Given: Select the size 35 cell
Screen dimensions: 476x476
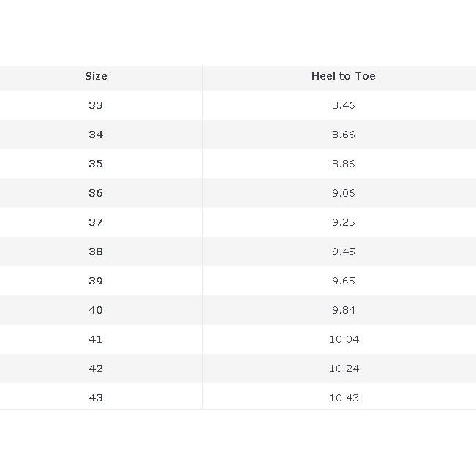Looking at the screenshot, I should [x=96, y=164].
